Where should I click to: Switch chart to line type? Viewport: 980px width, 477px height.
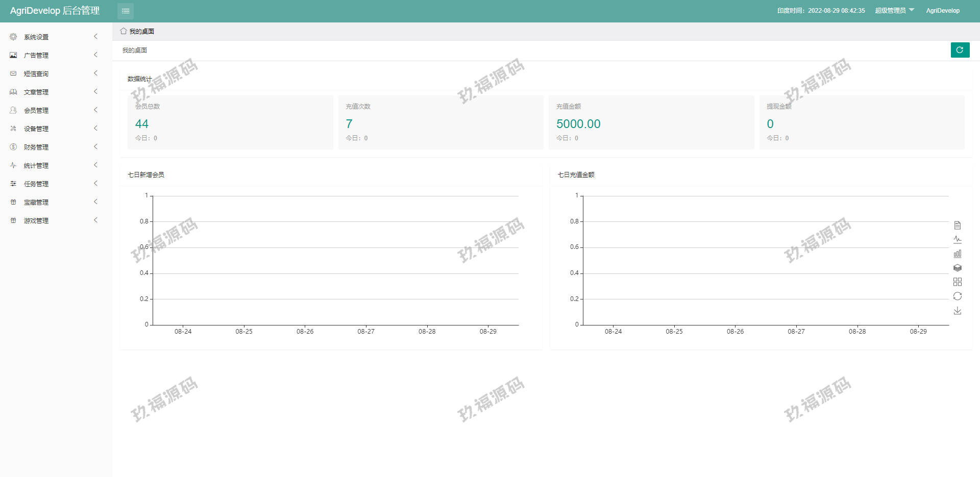(958, 239)
